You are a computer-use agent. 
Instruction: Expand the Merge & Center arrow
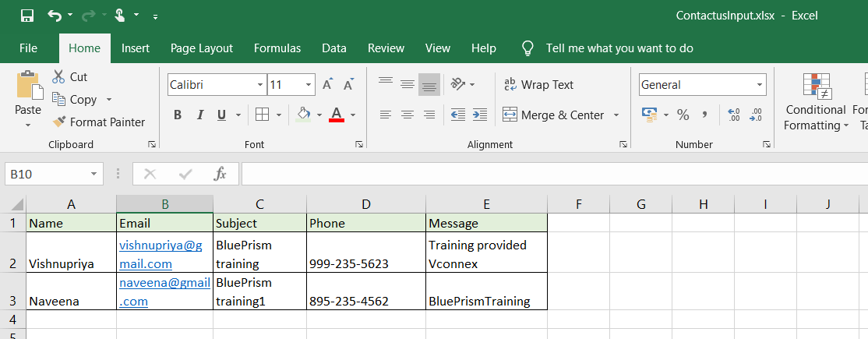point(616,115)
